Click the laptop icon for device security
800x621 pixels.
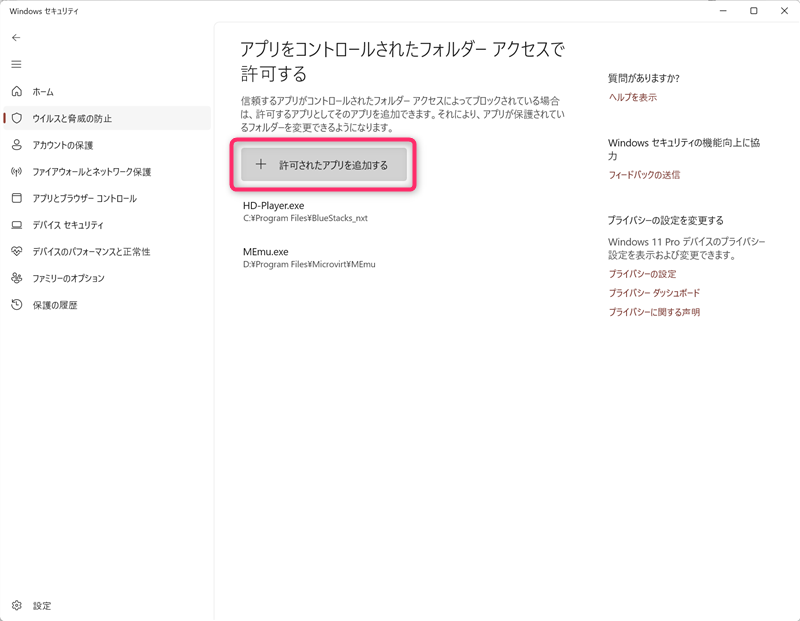coord(17,225)
